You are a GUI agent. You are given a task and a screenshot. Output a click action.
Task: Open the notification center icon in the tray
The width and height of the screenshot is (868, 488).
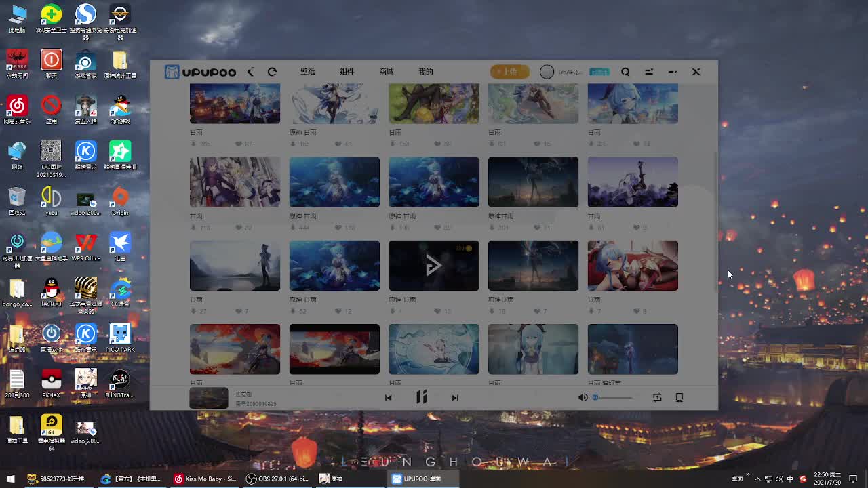tap(854, 479)
